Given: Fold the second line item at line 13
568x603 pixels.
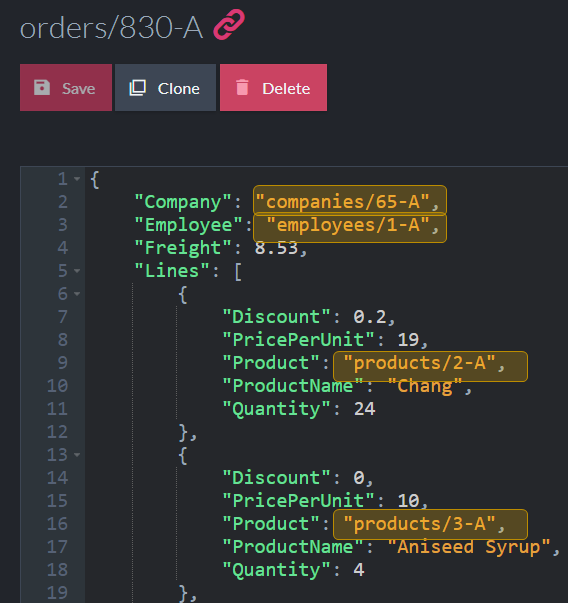Looking at the screenshot, I should (x=77, y=455).
